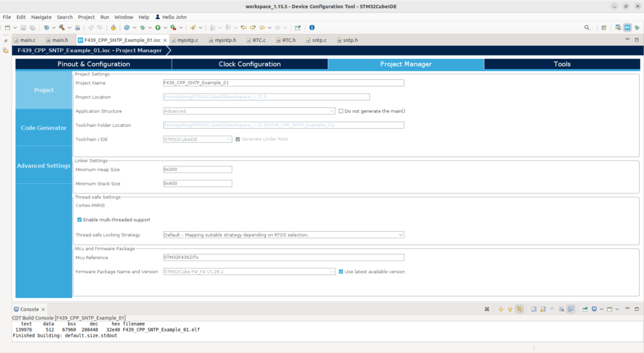Close the Console view tab
The width and height of the screenshot is (644, 353).
click(x=43, y=310)
